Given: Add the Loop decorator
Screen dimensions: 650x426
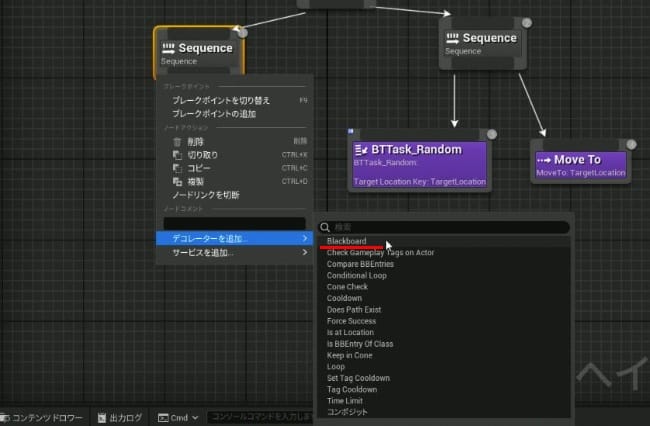Looking at the screenshot, I should [x=336, y=367].
